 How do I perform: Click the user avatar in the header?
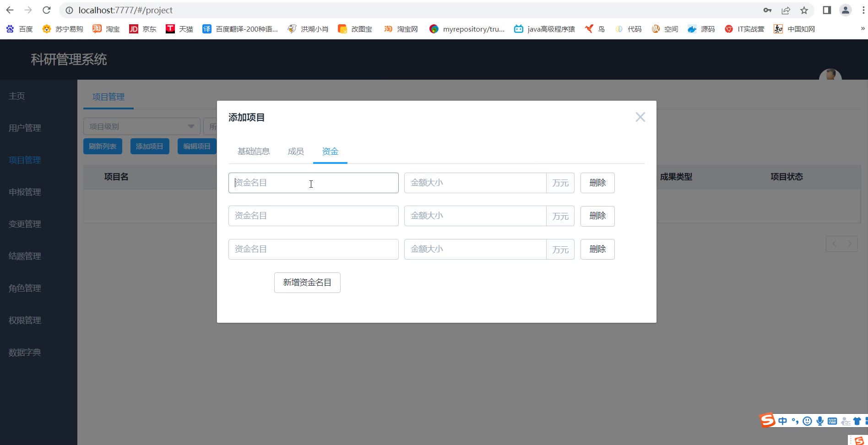830,75
